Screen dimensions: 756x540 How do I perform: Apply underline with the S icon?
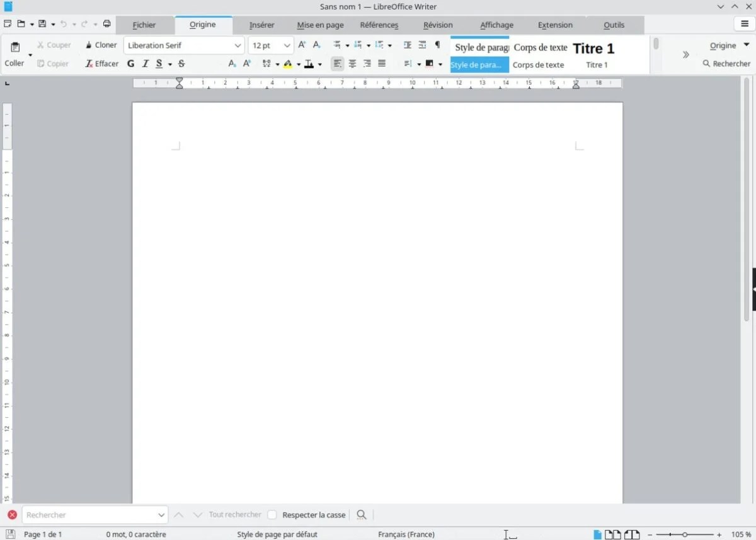point(159,64)
